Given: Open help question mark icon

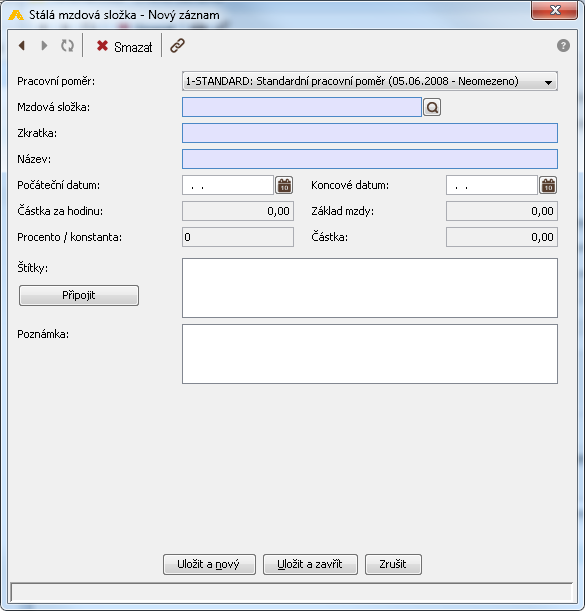Looking at the screenshot, I should click(x=563, y=46).
